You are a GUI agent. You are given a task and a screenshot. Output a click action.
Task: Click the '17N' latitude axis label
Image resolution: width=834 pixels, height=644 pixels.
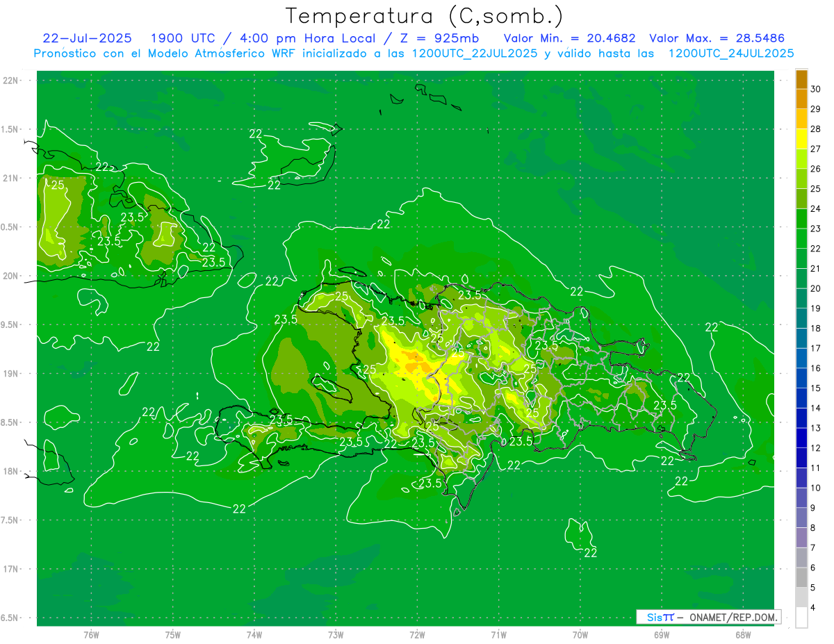tap(10, 569)
